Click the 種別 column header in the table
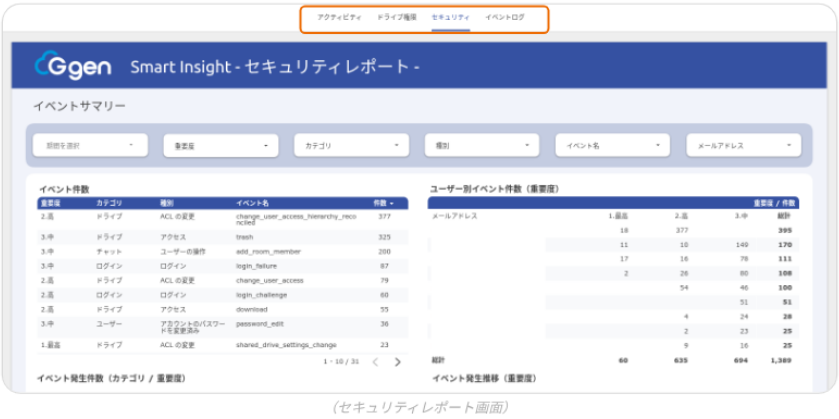The image size is (839, 419). click(x=166, y=203)
